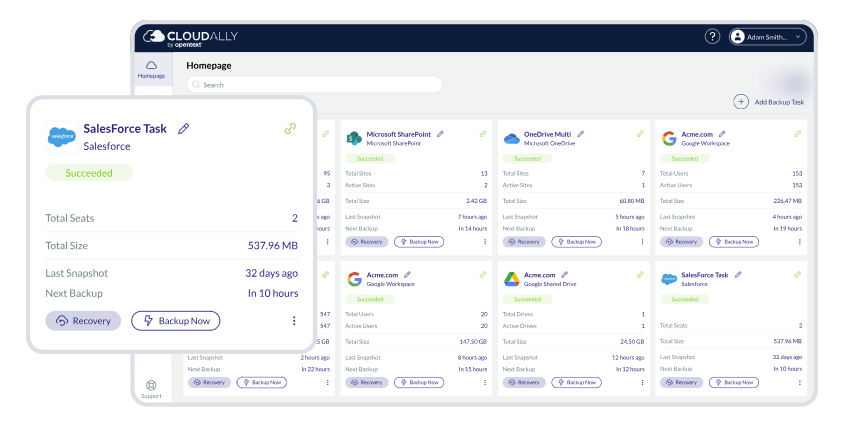Click the SharePoint logo icon
This screenshot has height=424, width=844.
pyautogui.click(x=354, y=138)
